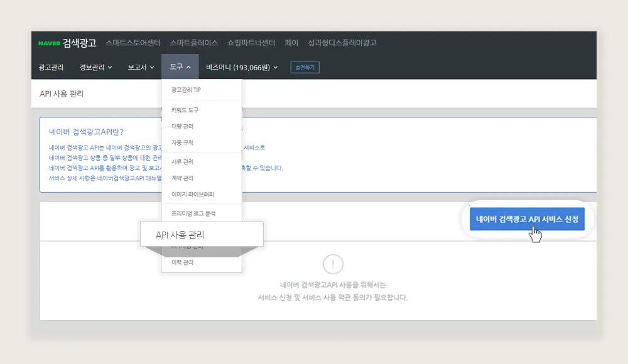This screenshot has height=364, width=628.
Task: Open the 스마트스토어센터 link
Action: tap(133, 43)
